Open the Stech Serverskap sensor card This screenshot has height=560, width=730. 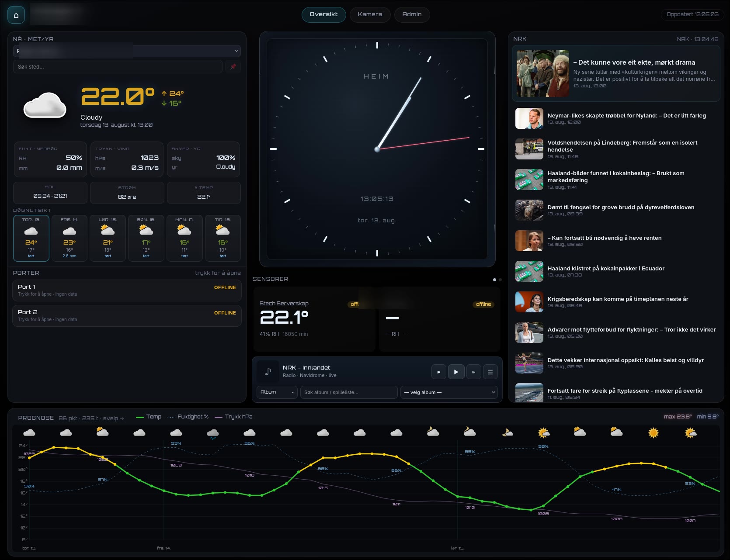coord(314,319)
